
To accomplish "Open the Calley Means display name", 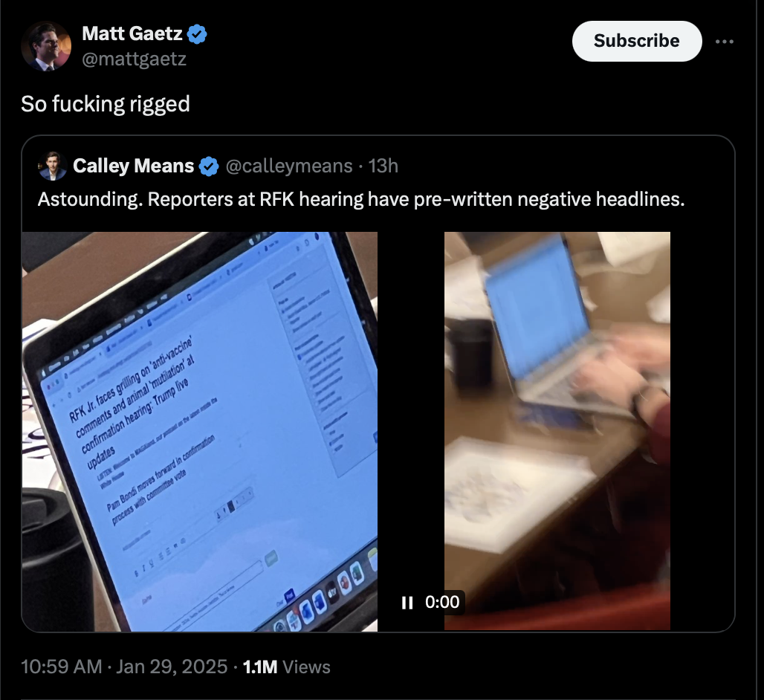I will [x=134, y=166].
